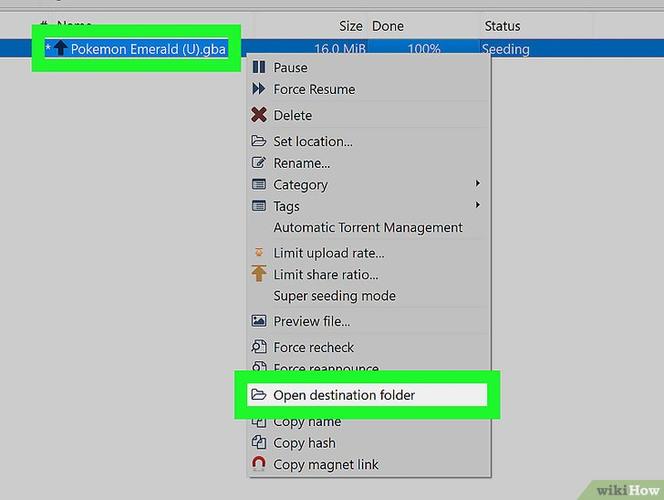Viewport: 664px width, 500px height.
Task: Click the folder icon beside Open destination folder
Action: click(258, 395)
